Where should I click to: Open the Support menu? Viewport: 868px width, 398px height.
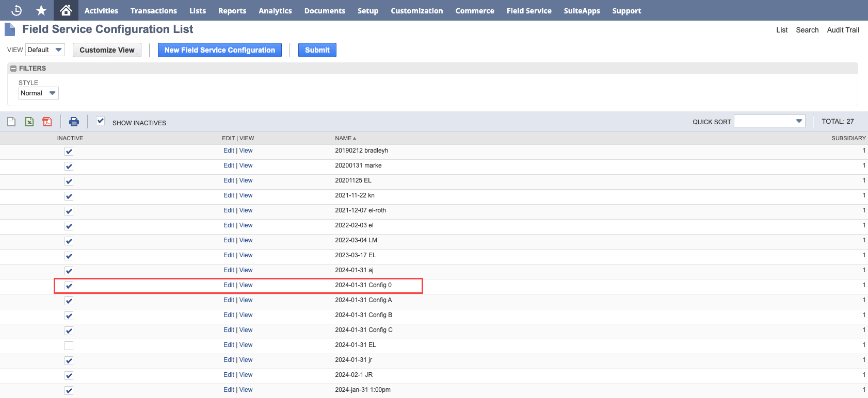coord(627,10)
